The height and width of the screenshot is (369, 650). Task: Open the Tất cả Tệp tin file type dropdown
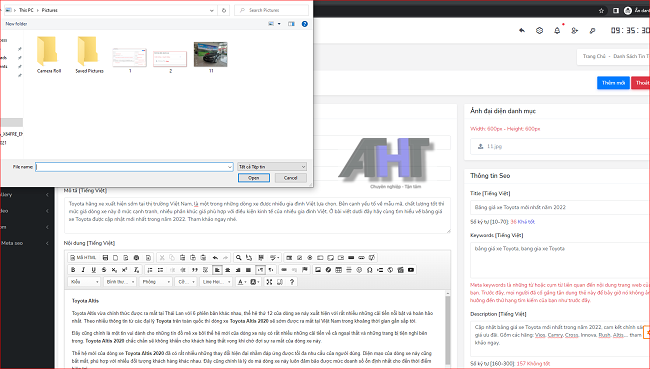coord(272,167)
